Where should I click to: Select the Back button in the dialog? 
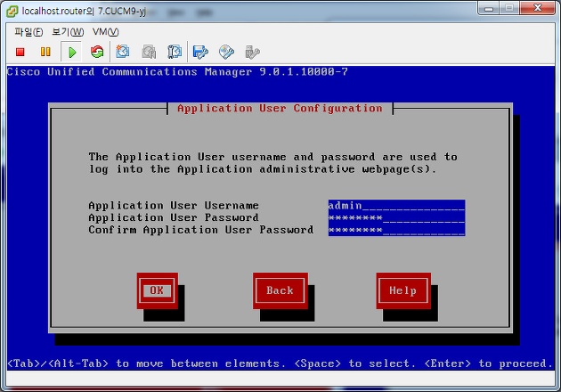(280, 290)
